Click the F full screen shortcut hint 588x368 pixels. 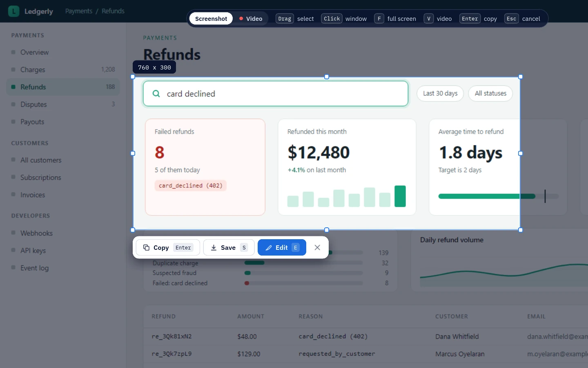click(x=395, y=19)
